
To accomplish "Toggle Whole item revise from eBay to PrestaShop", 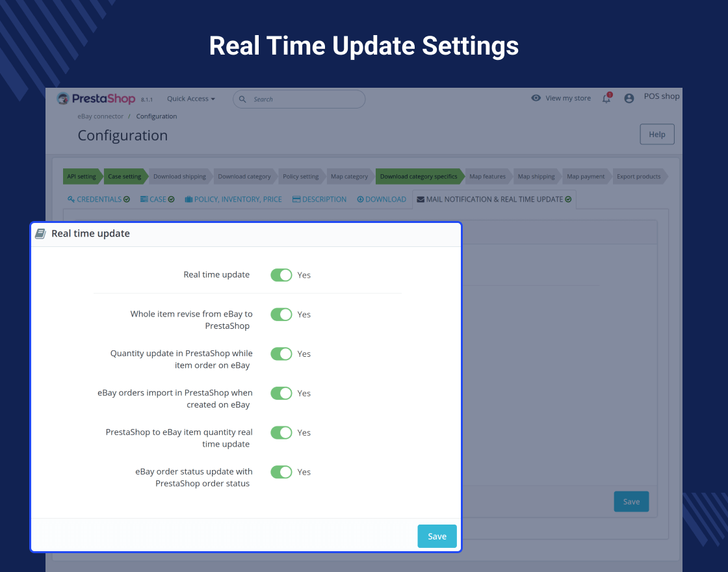I will (281, 315).
